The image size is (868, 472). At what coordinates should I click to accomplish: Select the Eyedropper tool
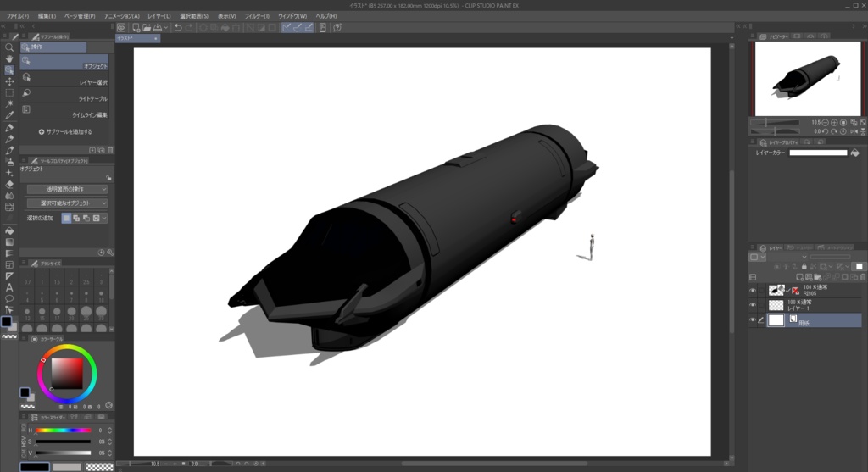9,115
